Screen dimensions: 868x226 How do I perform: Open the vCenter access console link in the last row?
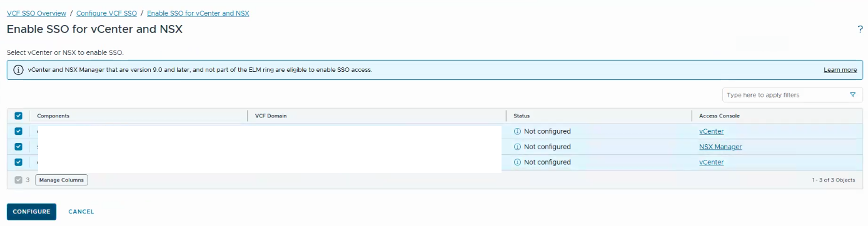click(x=711, y=162)
